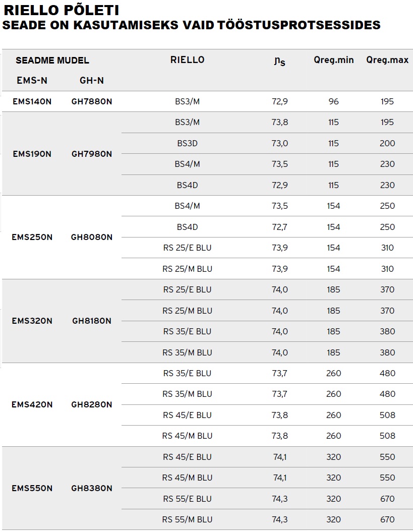Viewport: 413px width, 532px height.
Task: Click the Qreg.max value 200
Action: (387, 143)
